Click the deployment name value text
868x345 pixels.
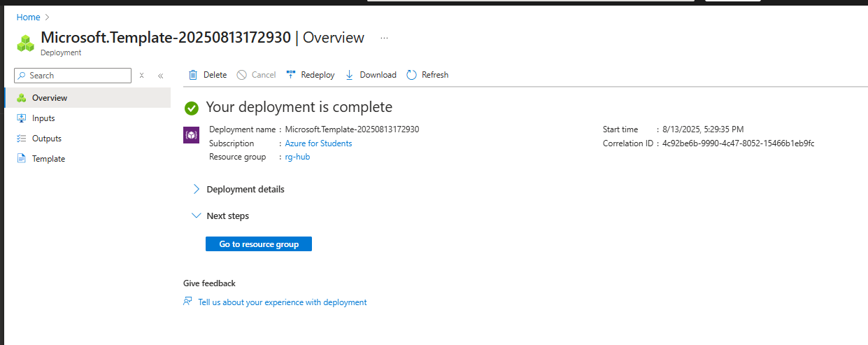tap(352, 129)
